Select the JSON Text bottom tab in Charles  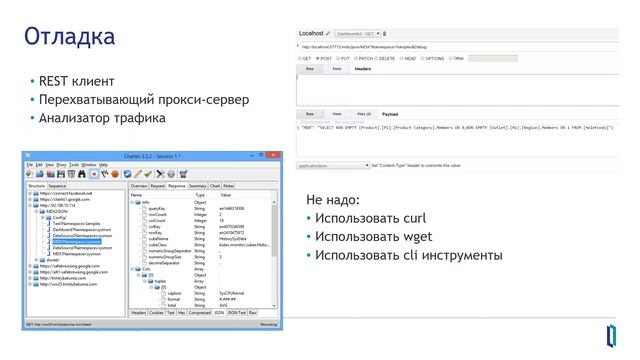point(237,313)
